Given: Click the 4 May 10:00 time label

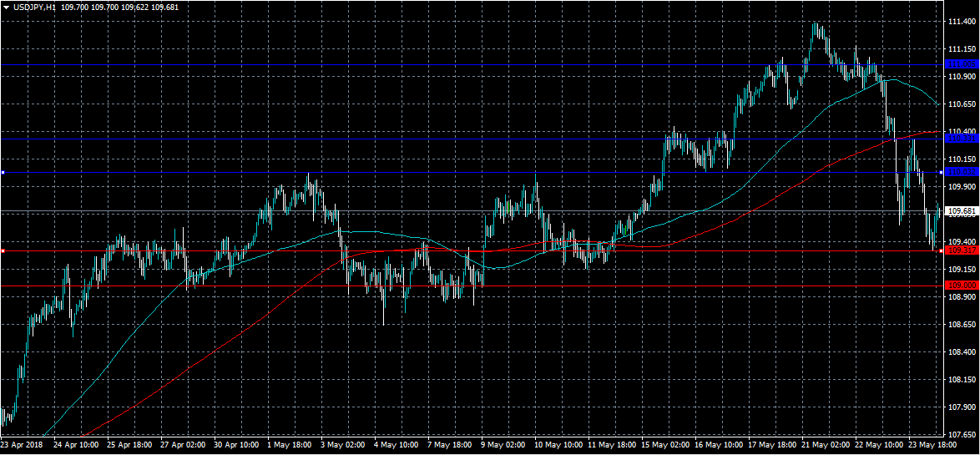Looking at the screenshot, I should pos(397,445).
